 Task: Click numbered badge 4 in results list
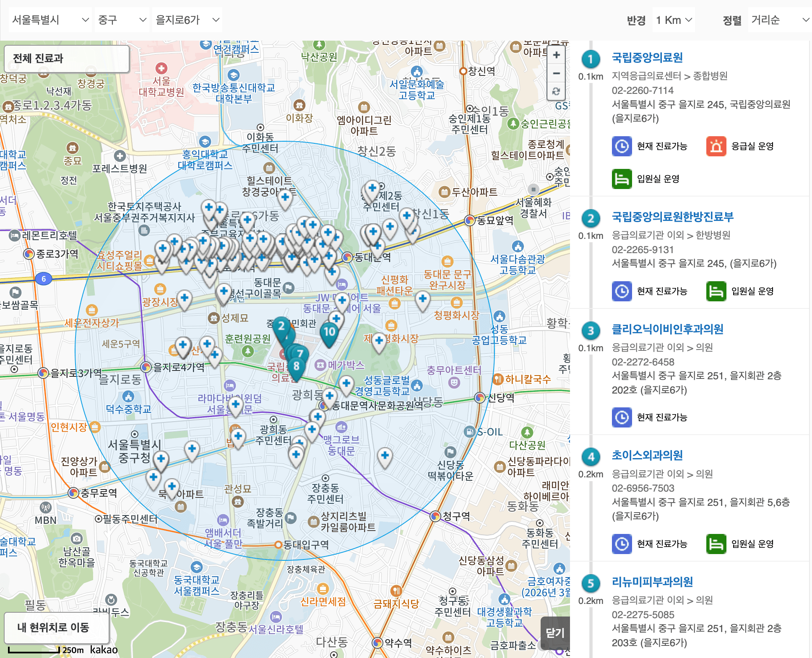[591, 456]
